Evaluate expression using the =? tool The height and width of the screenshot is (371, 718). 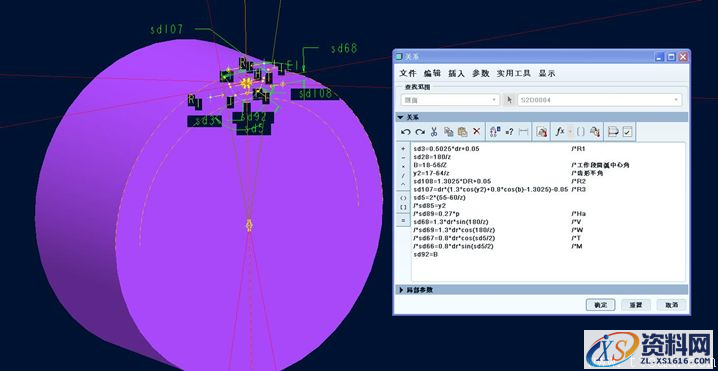509,132
